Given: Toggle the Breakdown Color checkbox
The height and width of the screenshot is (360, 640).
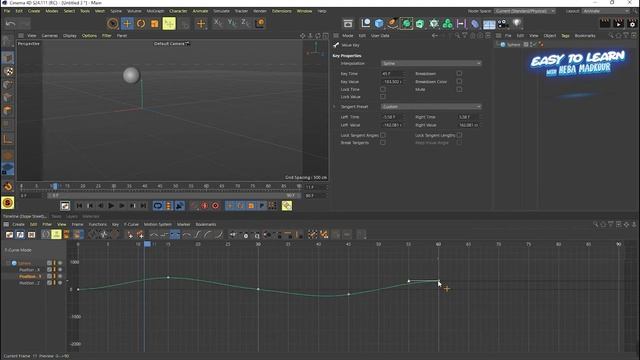Looking at the screenshot, I should pyautogui.click(x=459, y=81).
